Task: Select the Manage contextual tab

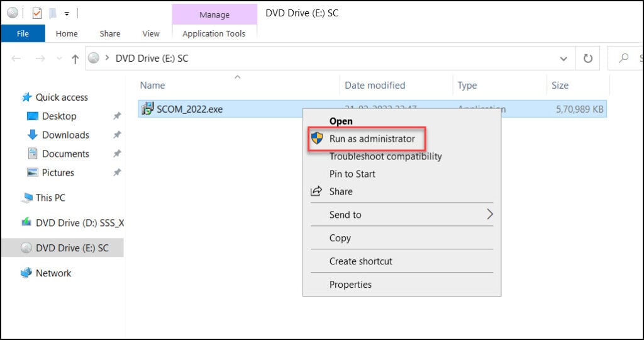Action: click(214, 15)
